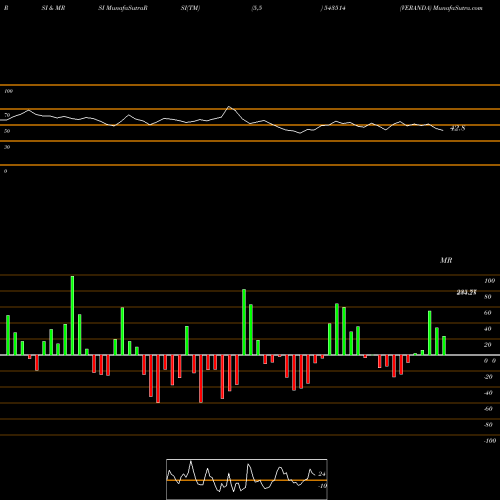The image size is (500, 500).
Task: Click the RSI axis label 30
Action: (7, 147)
